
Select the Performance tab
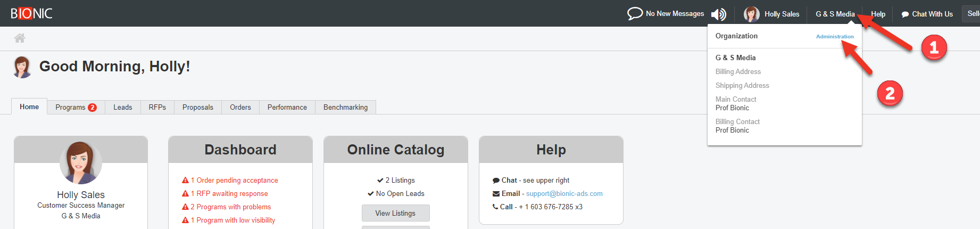coord(287,107)
